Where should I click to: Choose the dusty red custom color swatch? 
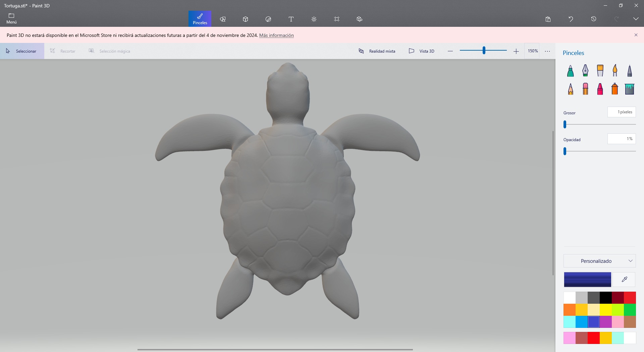pos(582,338)
